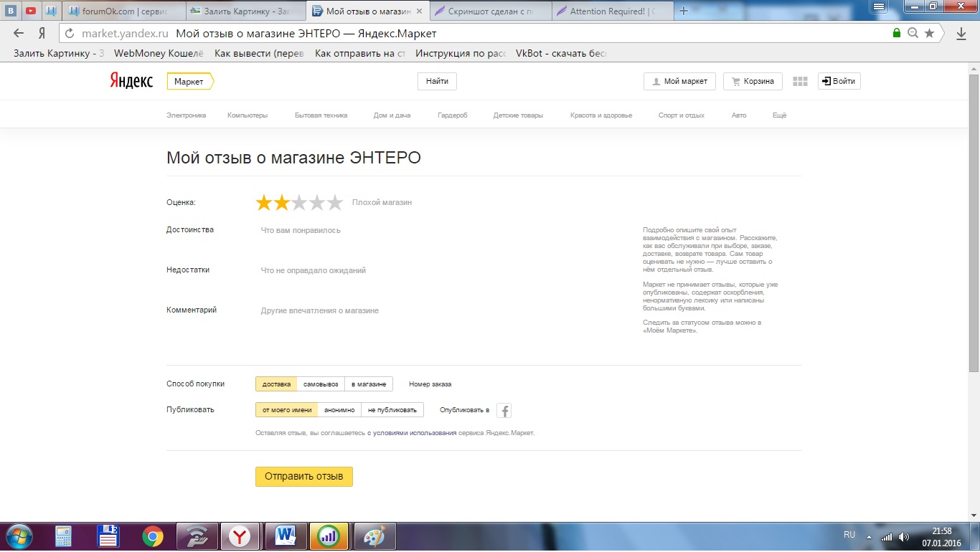The height and width of the screenshot is (552, 980).
Task: Reload the page with refresh icon
Action: 70,34
